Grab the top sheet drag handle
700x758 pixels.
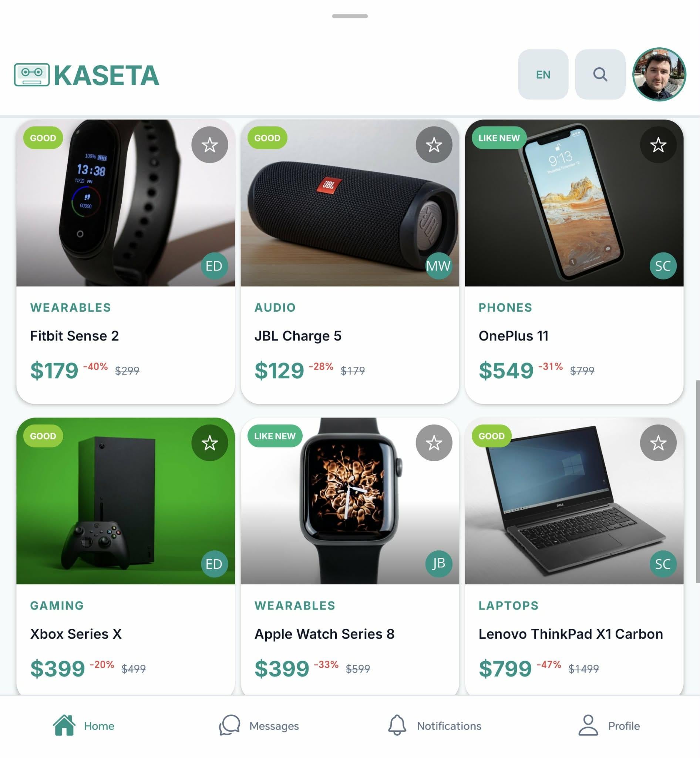(x=350, y=16)
